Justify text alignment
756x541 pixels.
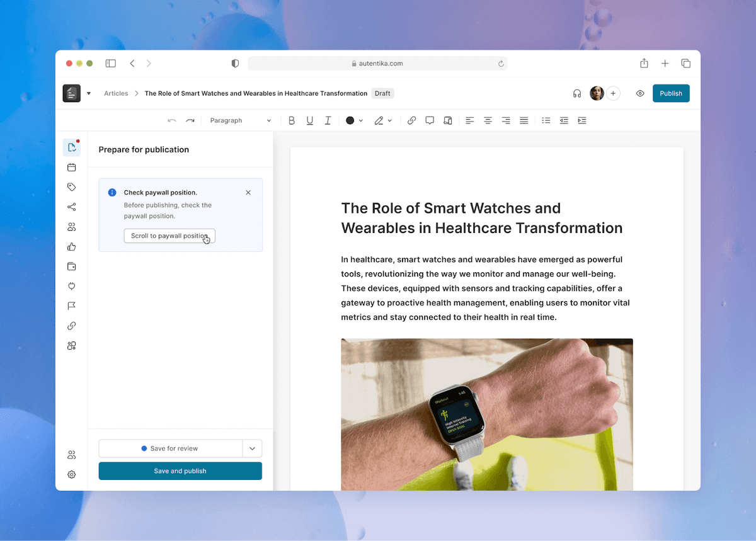point(524,120)
